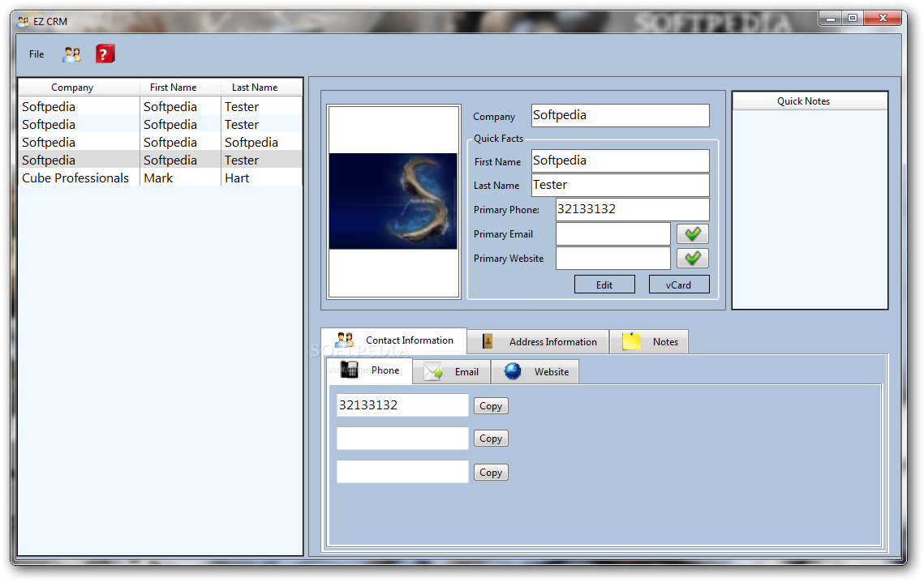Click the First Name field
Screen dimensions: 924x582
tap(621, 160)
